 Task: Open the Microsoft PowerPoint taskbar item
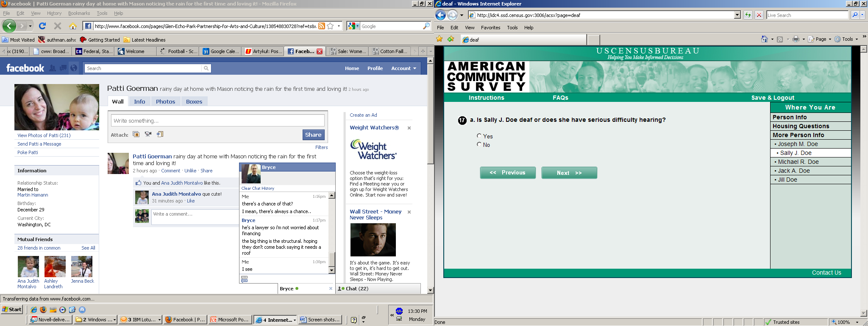229,320
